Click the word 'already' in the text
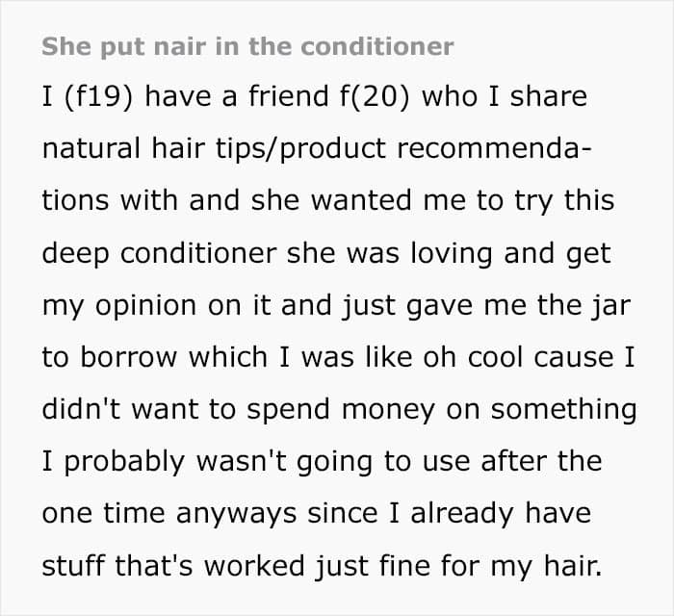The height and width of the screenshot is (616, 674). tap(466, 512)
